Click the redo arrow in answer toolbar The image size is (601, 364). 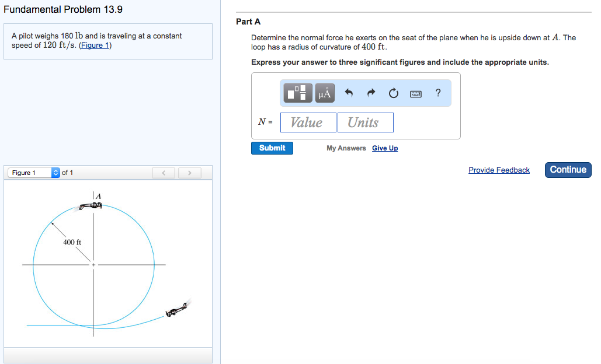370,92
